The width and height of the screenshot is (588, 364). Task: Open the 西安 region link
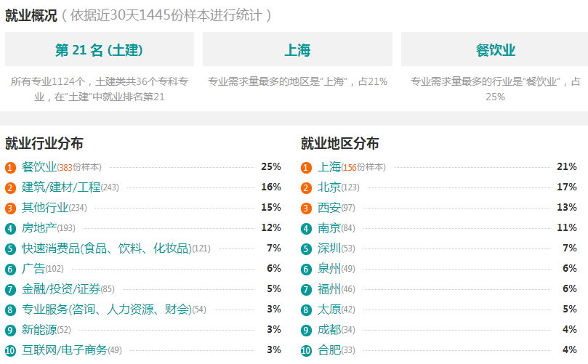(x=329, y=207)
